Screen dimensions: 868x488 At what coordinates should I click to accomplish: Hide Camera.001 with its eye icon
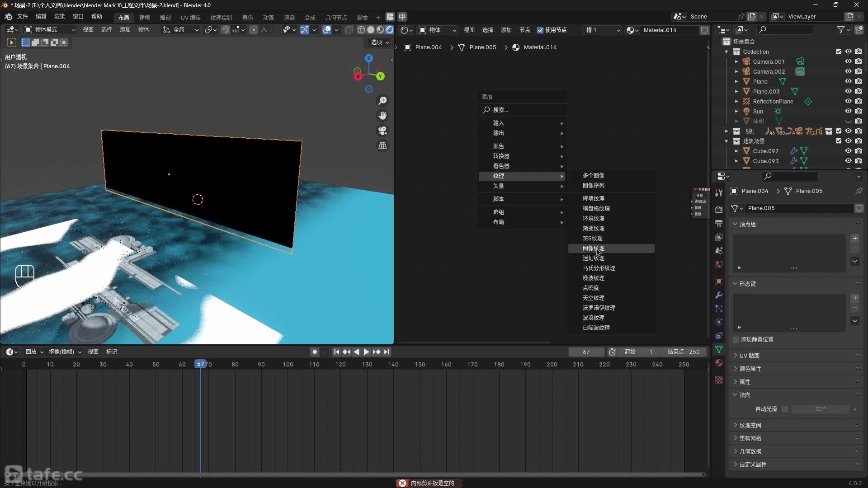(848, 61)
